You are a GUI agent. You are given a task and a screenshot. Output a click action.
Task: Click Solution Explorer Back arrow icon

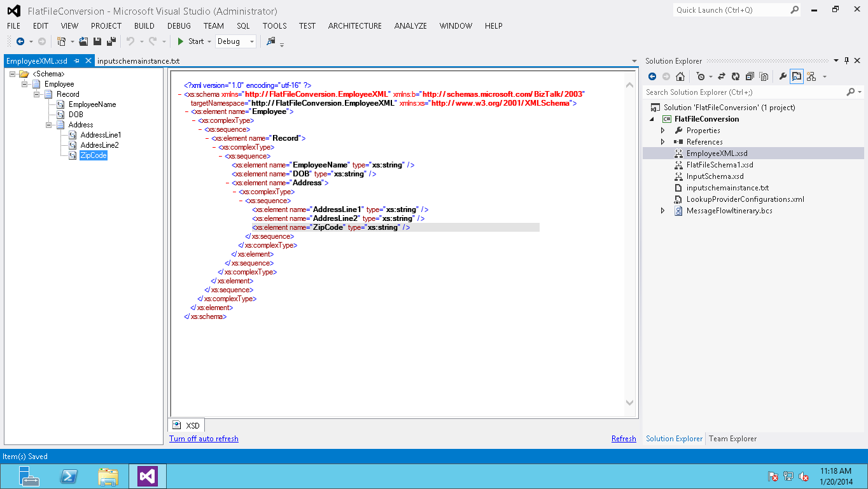point(652,76)
